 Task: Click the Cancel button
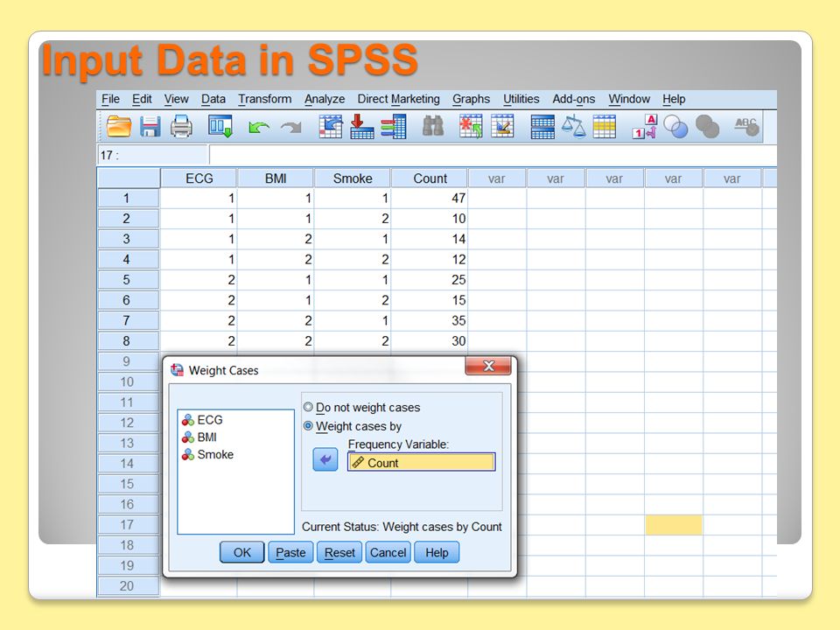point(388,552)
